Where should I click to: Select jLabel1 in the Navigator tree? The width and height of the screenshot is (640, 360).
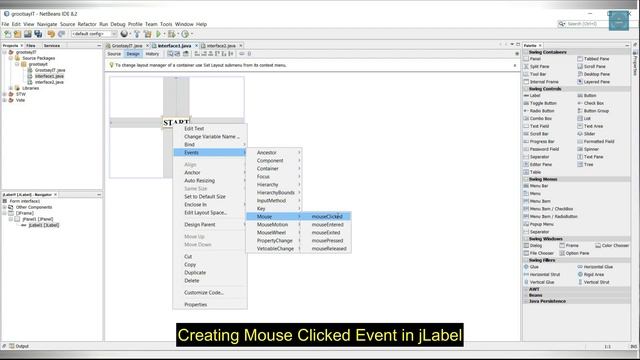44,225
